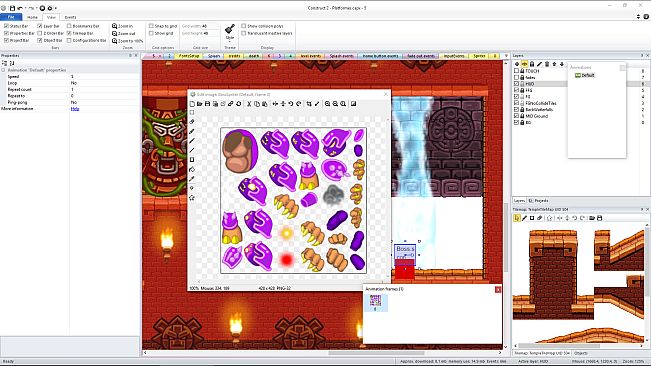The width and height of the screenshot is (651, 366).
Task: Click the Open image file icon in editor
Action: (200, 104)
